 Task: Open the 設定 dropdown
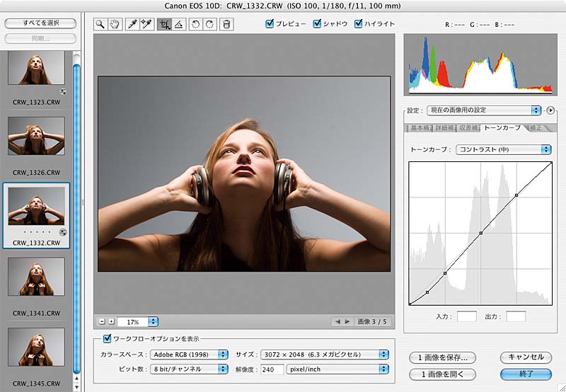(x=484, y=110)
